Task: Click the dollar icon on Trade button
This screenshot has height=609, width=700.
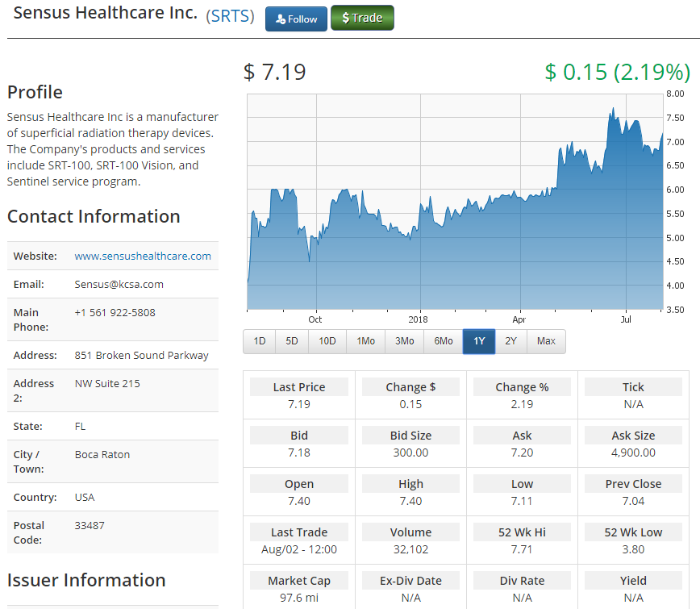Action: click(344, 19)
